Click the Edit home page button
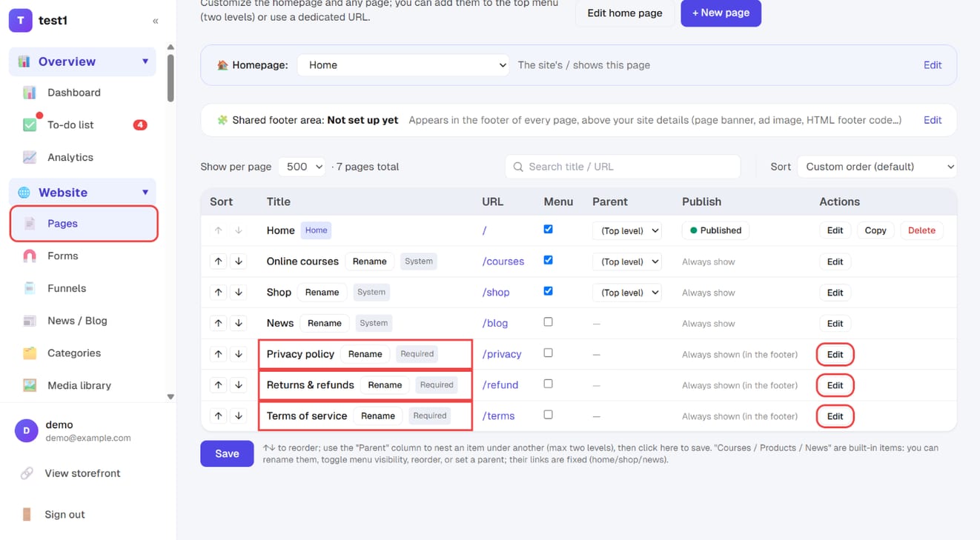 pyautogui.click(x=625, y=13)
